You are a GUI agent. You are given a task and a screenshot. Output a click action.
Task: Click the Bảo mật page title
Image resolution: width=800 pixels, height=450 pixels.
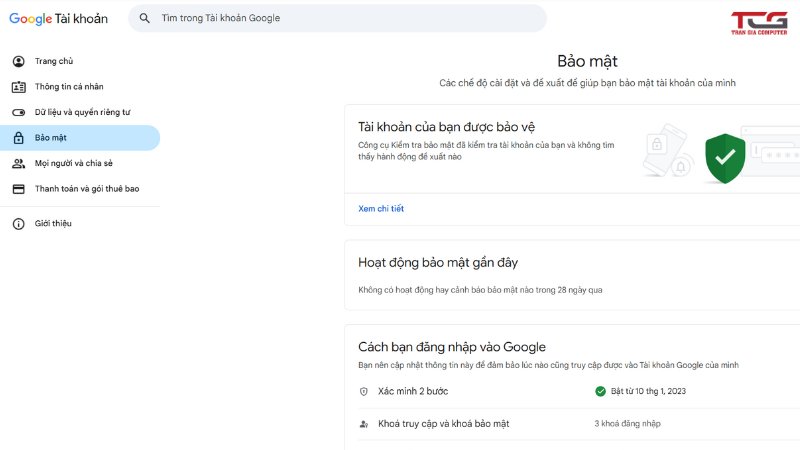[587, 61]
